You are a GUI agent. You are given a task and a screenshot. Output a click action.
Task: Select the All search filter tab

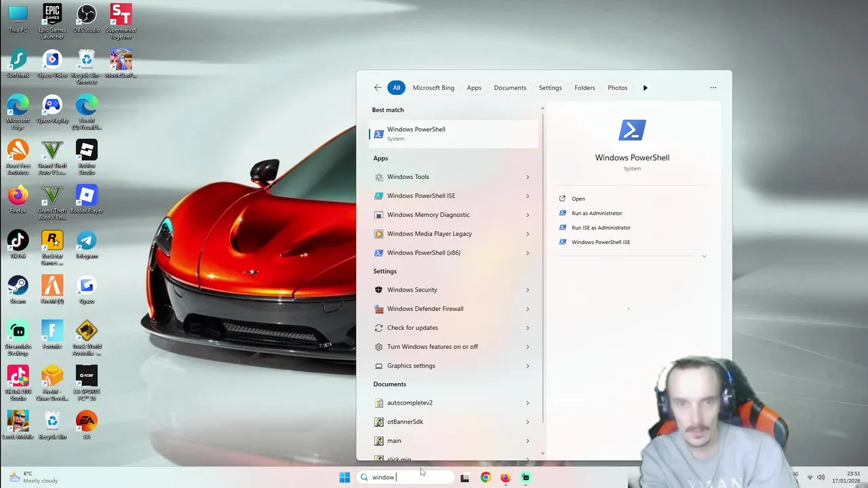[396, 87]
